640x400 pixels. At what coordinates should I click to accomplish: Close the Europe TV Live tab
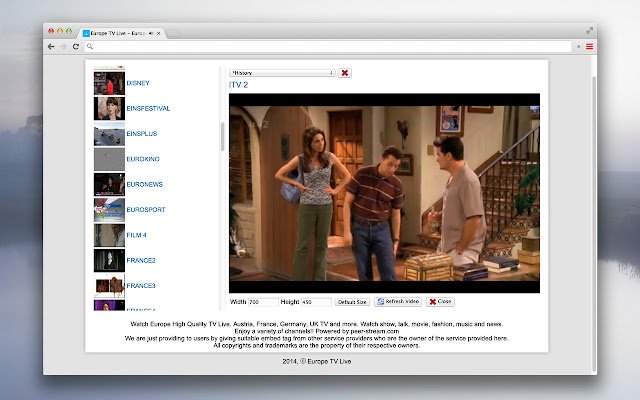coord(159,33)
